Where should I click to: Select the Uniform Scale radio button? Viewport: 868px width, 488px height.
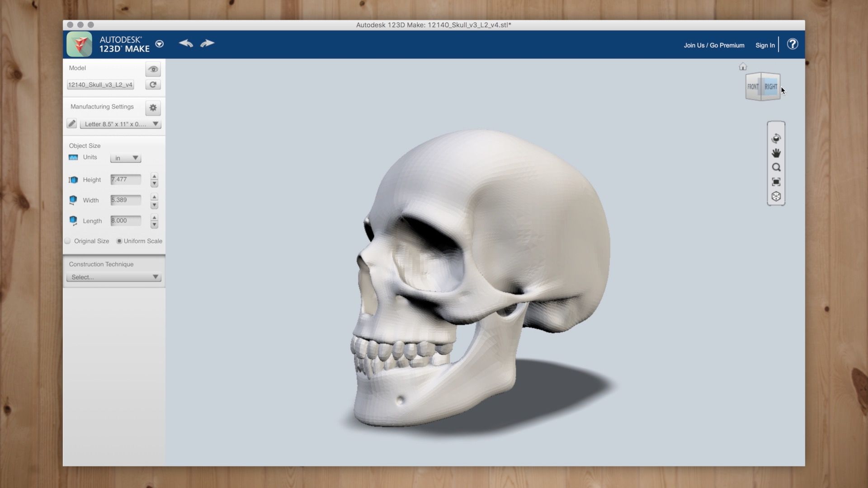coord(119,241)
